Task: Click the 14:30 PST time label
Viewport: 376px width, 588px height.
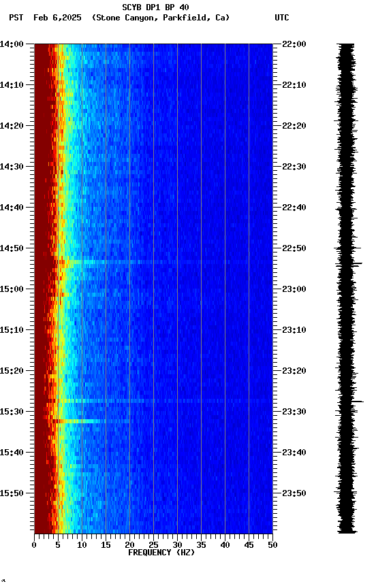Action: (12, 167)
